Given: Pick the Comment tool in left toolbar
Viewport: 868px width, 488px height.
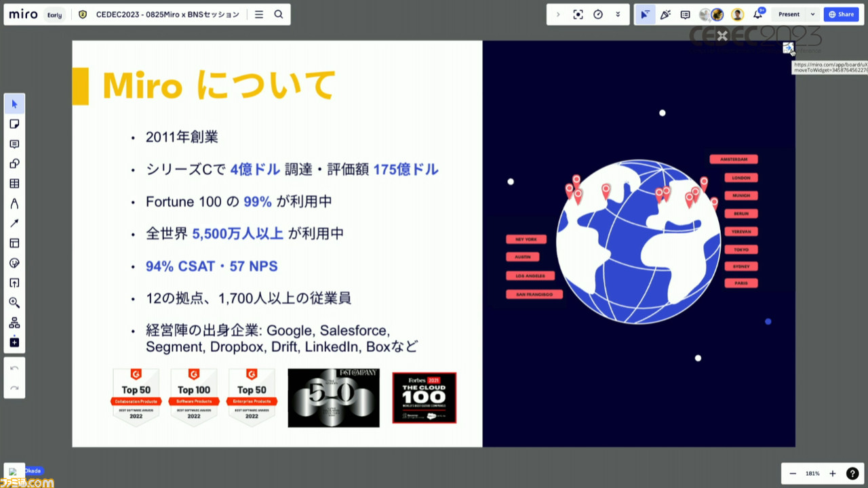Looking at the screenshot, I should point(14,144).
